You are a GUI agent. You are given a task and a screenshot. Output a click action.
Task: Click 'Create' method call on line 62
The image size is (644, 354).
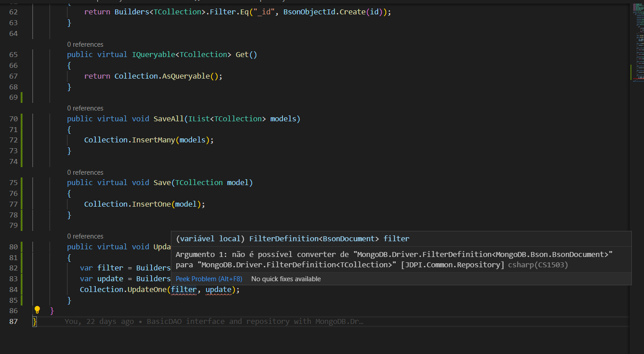pos(353,12)
